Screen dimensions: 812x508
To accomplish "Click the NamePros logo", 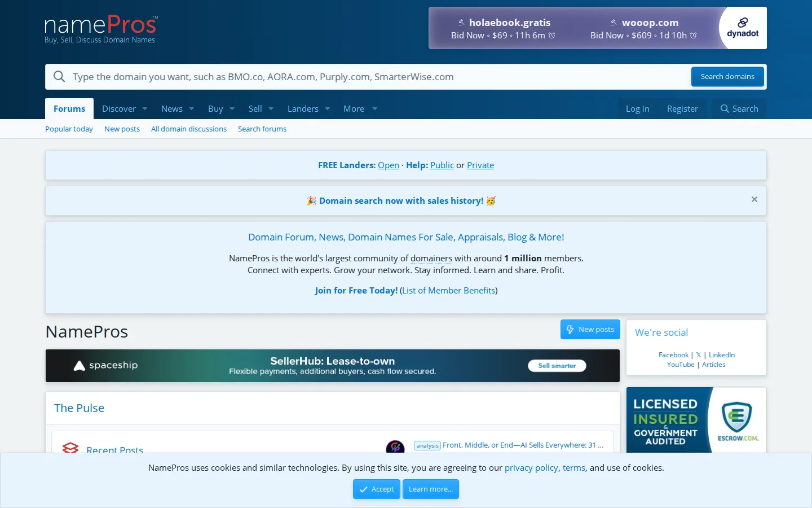I will tap(101, 29).
